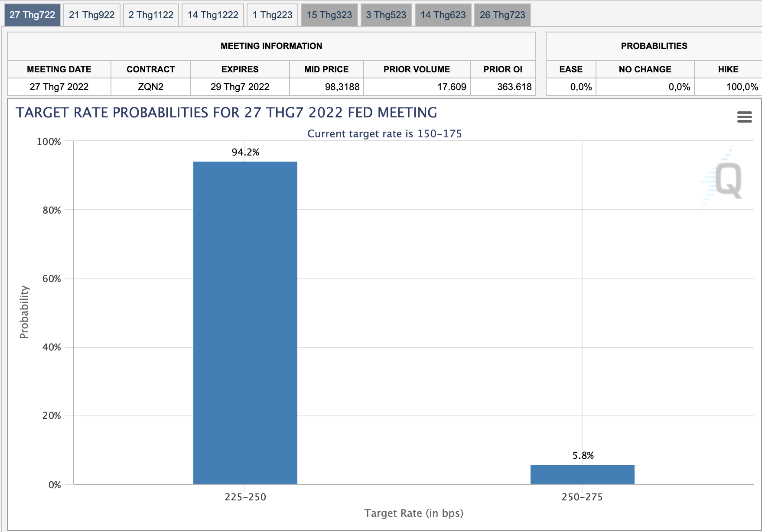762x532 pixels.
Task: Click the current target rate subtitle
Action: pyautogui.click(x=384, y=133)
